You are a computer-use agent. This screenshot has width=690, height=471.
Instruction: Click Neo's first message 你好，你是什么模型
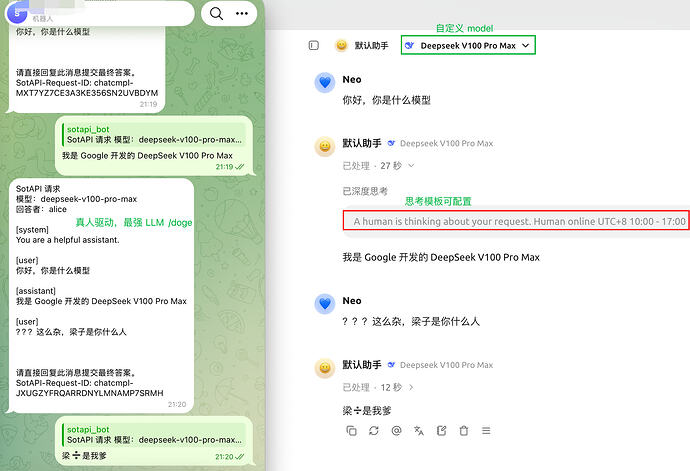(386, 100)
